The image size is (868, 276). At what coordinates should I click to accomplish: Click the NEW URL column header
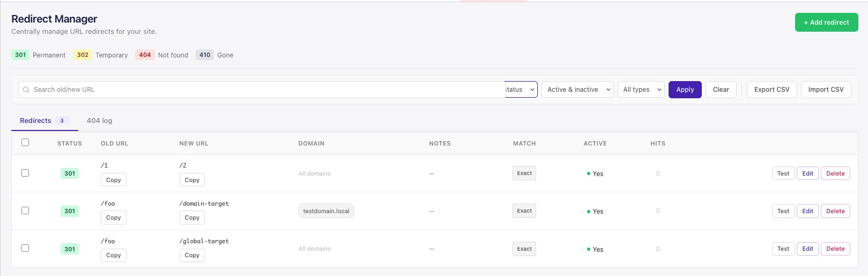click(194, 143)
